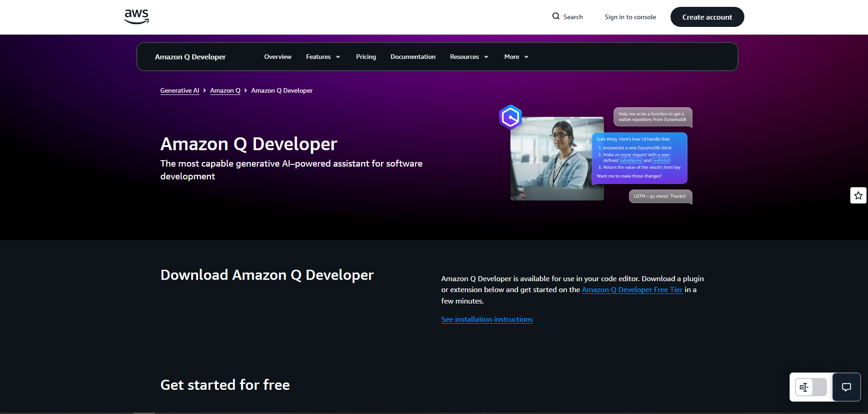Click Amazon Q Developer in the navigation bar

(190, 57)
